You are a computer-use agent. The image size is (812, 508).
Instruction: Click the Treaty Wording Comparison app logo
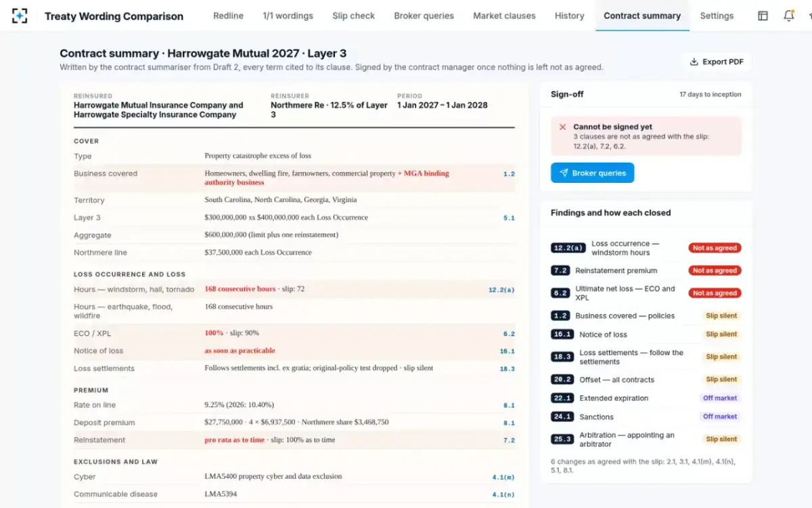20,16
